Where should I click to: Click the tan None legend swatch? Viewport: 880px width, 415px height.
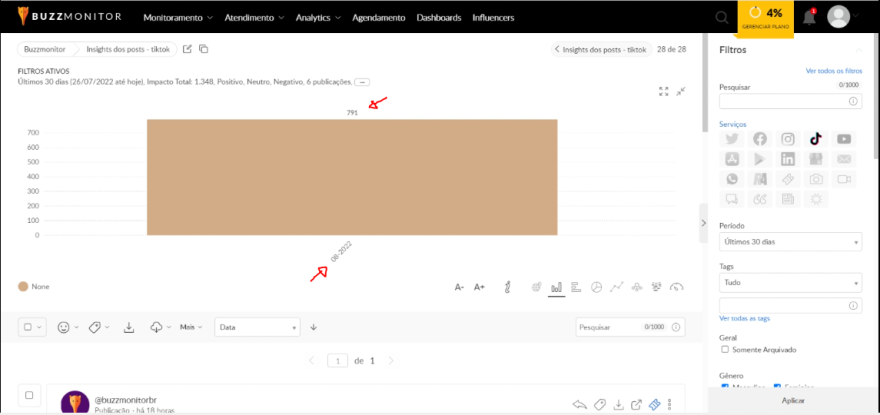click(24, 287)
